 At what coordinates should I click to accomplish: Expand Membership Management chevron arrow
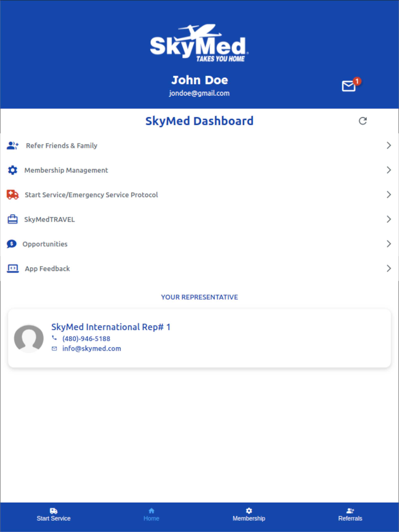pos(388,170)
